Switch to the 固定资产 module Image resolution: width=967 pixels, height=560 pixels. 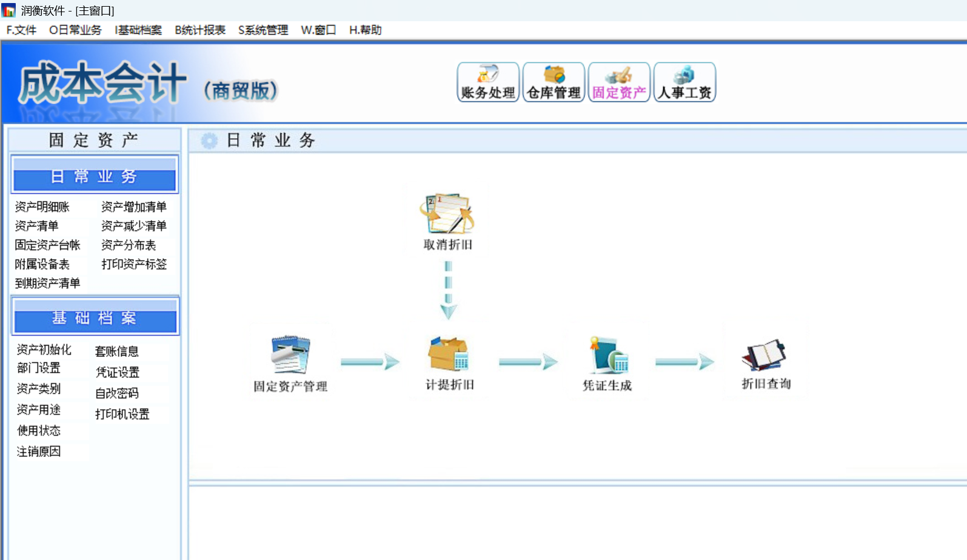(x=619, y=82)
